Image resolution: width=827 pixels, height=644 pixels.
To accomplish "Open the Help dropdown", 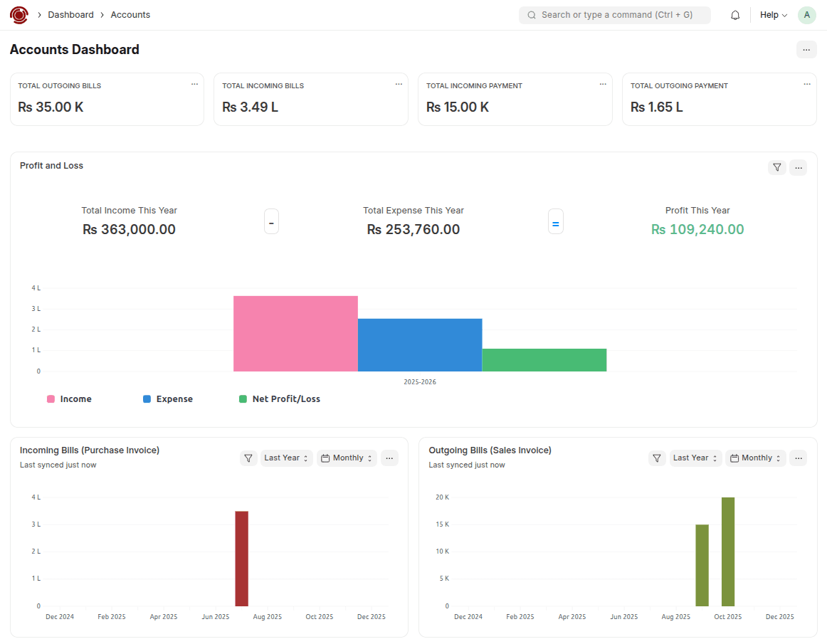I will pyautogui.click(x=773, y=14).
